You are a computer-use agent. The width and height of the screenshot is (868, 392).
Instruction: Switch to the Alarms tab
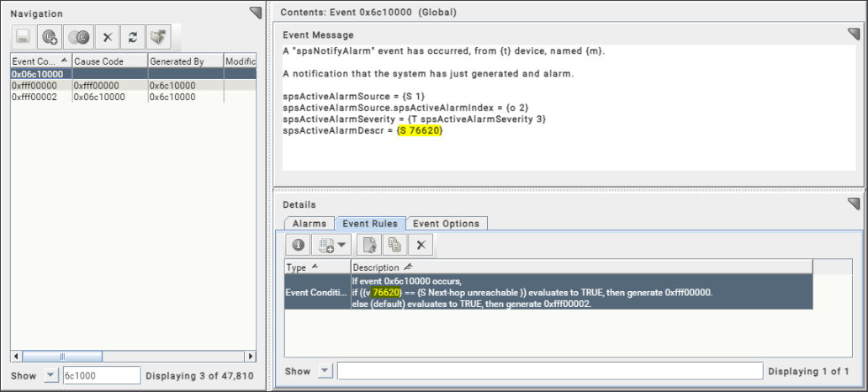309,224
